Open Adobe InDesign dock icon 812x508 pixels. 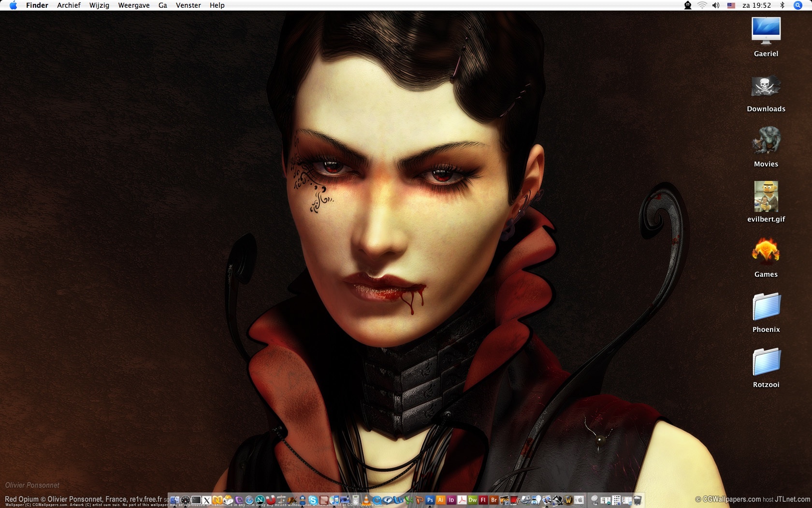pos(451,500)
